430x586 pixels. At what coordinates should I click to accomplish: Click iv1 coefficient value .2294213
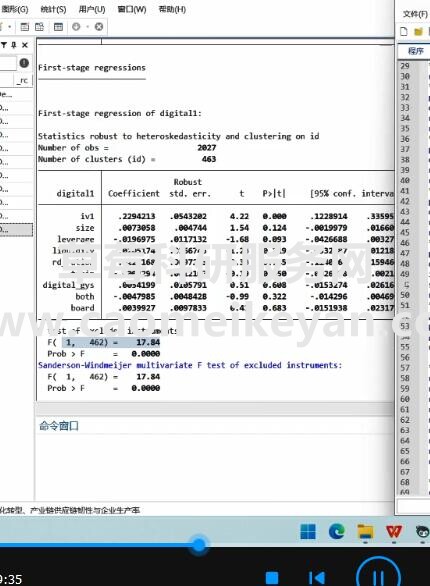(x=136, y=216)
